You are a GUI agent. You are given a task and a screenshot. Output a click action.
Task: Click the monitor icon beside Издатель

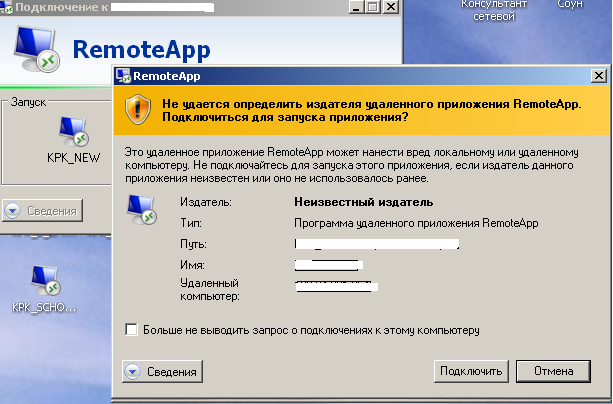point(142,210)
